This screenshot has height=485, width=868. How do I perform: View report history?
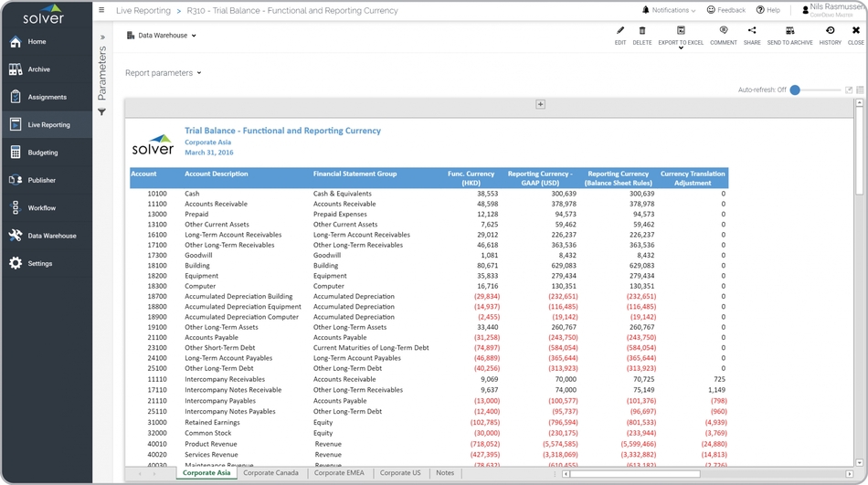pyautogui.click(x=830, y=35)
